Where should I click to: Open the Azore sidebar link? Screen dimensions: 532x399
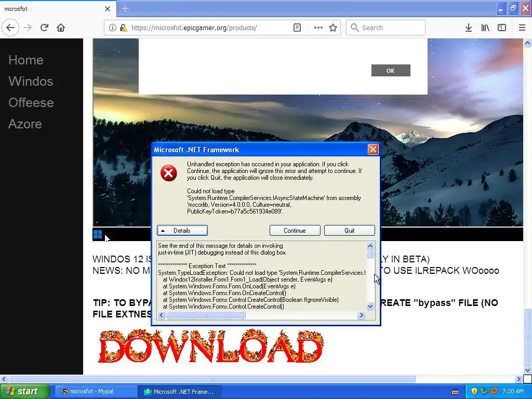coord(25,124)
